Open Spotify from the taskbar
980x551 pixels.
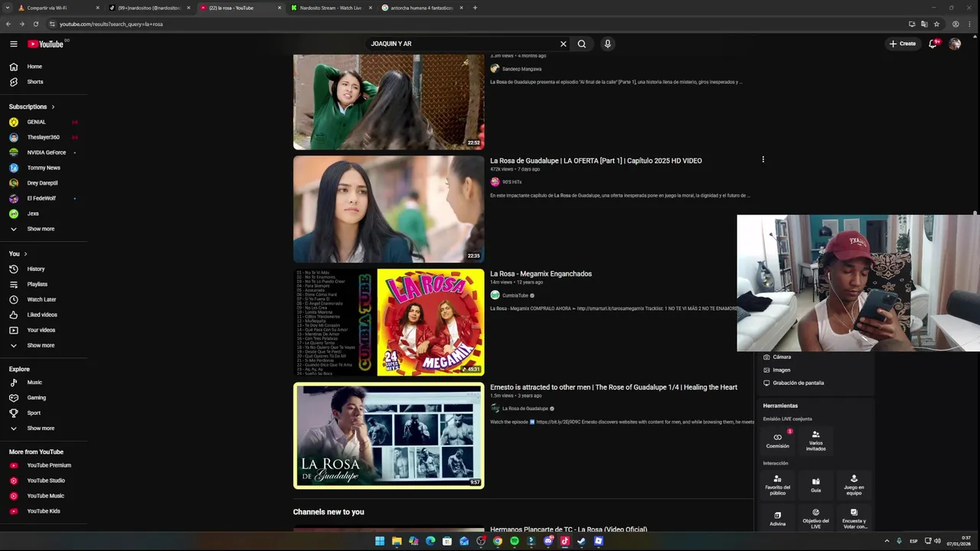coord(514,541)
